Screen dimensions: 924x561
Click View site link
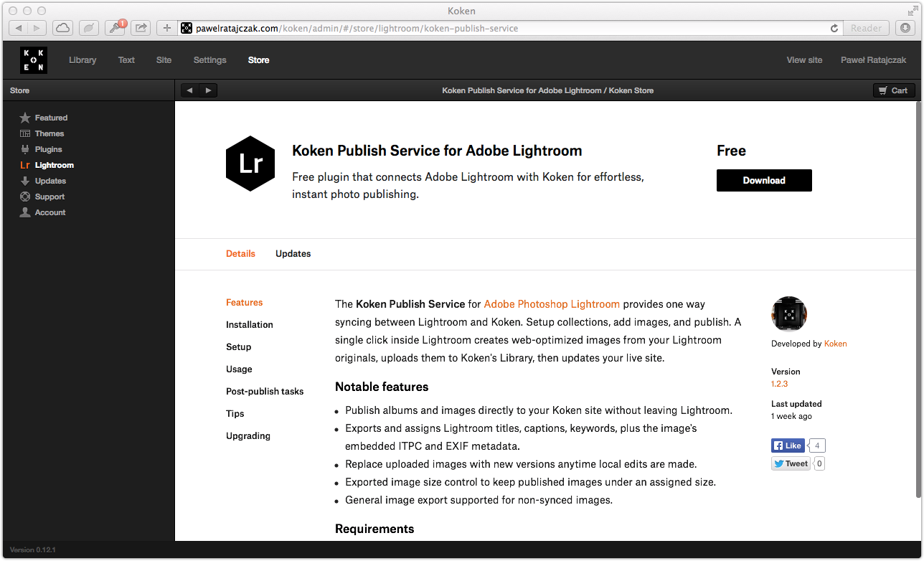pyautogui.click(x=804, y=60)
